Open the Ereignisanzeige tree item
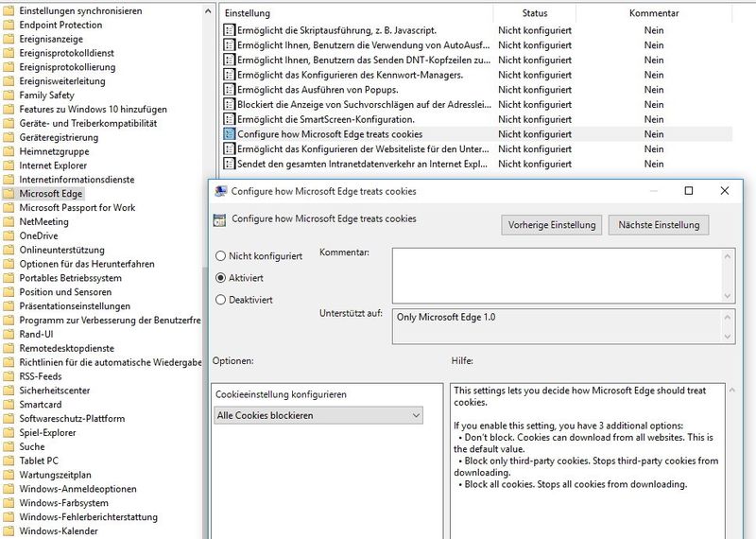 (x=51, y=39)
